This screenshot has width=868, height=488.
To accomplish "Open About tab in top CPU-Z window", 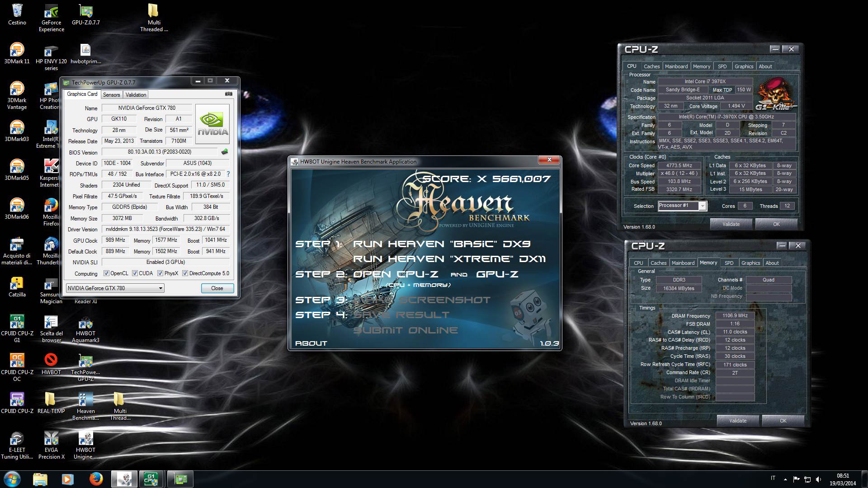I will point(765,66).
